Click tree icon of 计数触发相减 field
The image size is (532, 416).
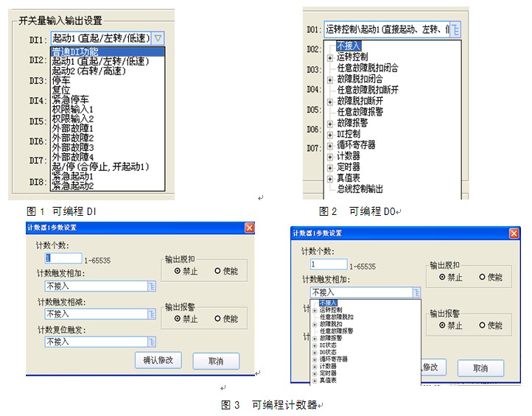(x=151, y=314)
